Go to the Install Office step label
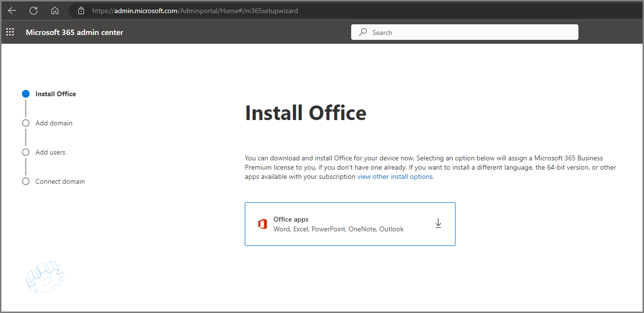644x313 pixels. [56, 94]
